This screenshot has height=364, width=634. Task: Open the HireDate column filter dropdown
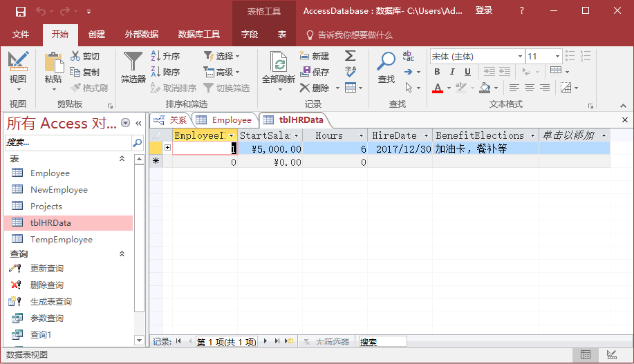click(427, 136)
